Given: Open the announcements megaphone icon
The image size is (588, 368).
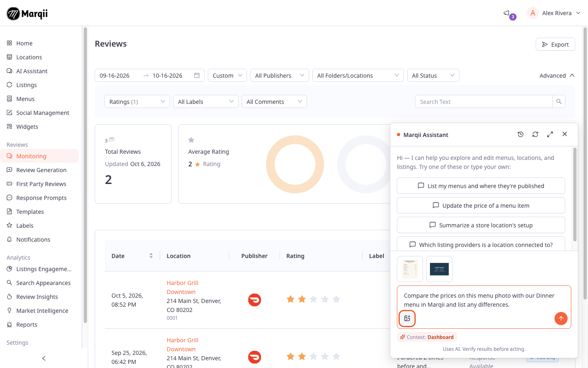Looking at the screenshot, I should pyautogui.click(x=506, y=13).
